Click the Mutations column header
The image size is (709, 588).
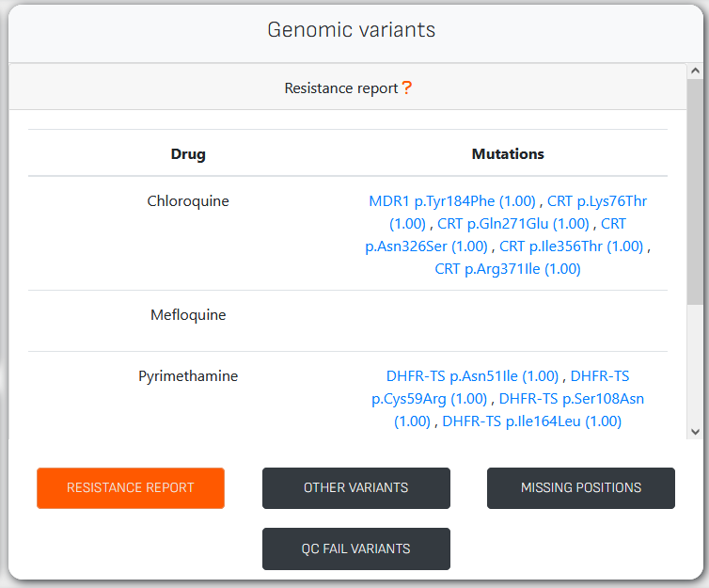(508, 154)
